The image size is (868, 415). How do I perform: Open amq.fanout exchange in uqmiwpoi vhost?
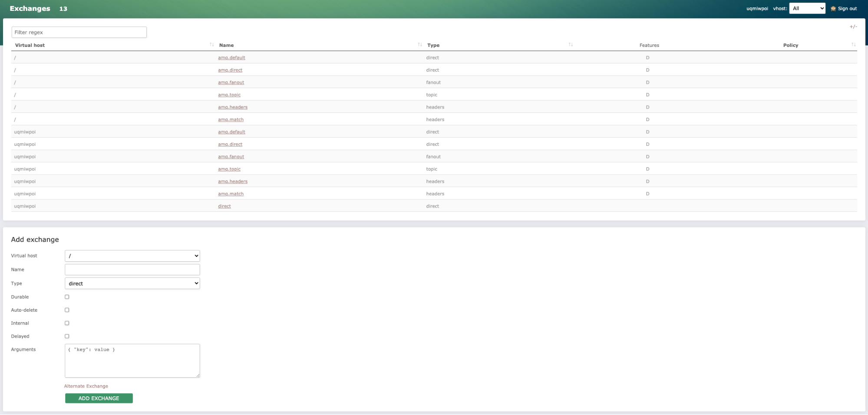pyautogui.click(x=231, y=157)
